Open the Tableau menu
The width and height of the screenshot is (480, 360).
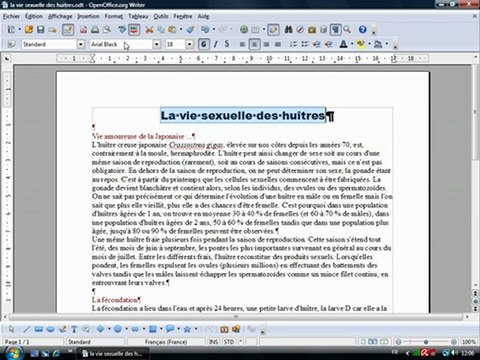138,16
